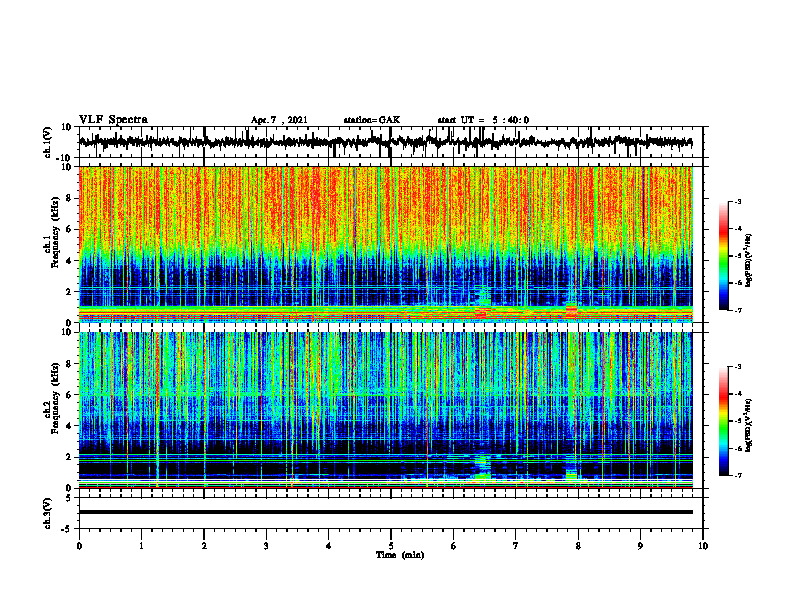Screen dimensions: 792x612
Task: Click the '-3' label on ch.2 color bar
Action: pos(738,367)
